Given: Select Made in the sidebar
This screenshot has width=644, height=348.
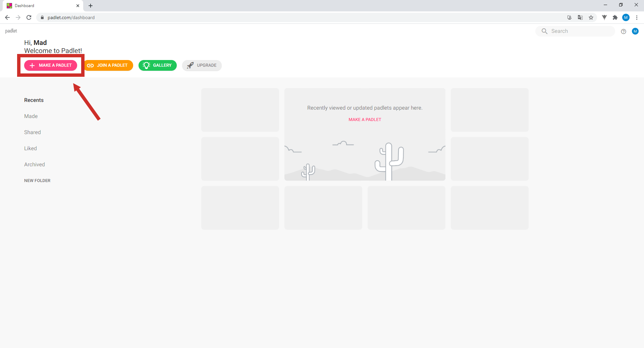Looking at the screenshot, I should click(x=31, y=116).
